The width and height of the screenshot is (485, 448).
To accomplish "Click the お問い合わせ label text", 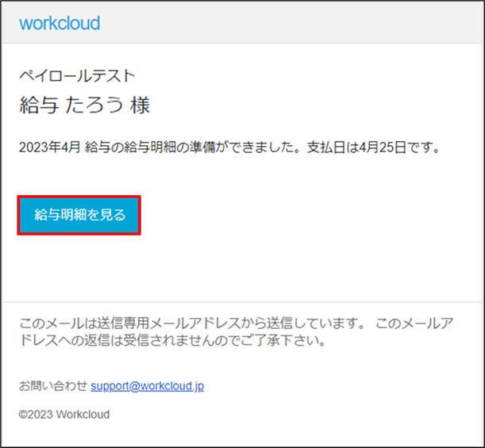I will [53, 386].
